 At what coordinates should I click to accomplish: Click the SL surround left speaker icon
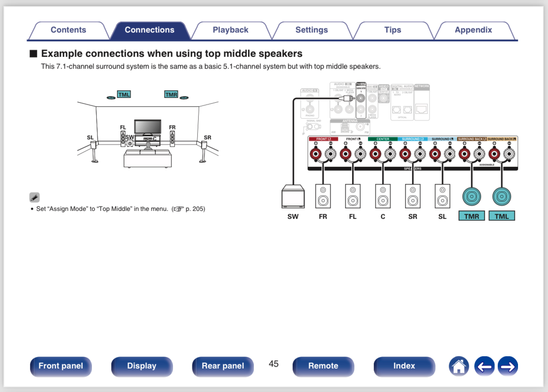click(x=443, y=196)
